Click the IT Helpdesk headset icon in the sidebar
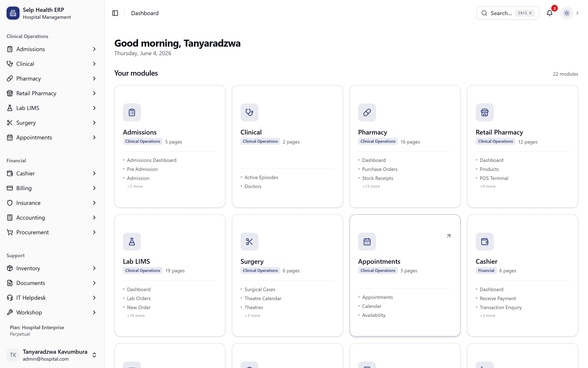The width and height of the screenshot is (588, 368). (10, 298)
